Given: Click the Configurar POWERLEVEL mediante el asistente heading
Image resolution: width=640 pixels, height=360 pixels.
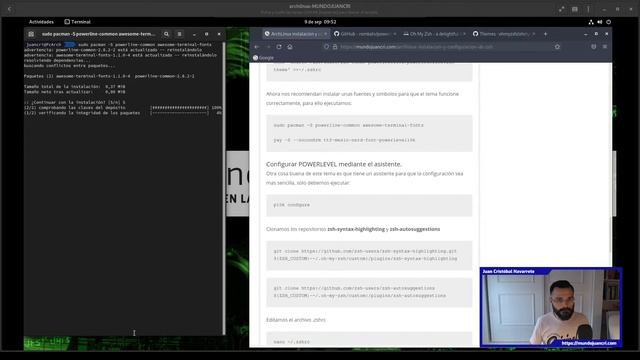Looking at the screenshot, I should click(x=334, y=164).
